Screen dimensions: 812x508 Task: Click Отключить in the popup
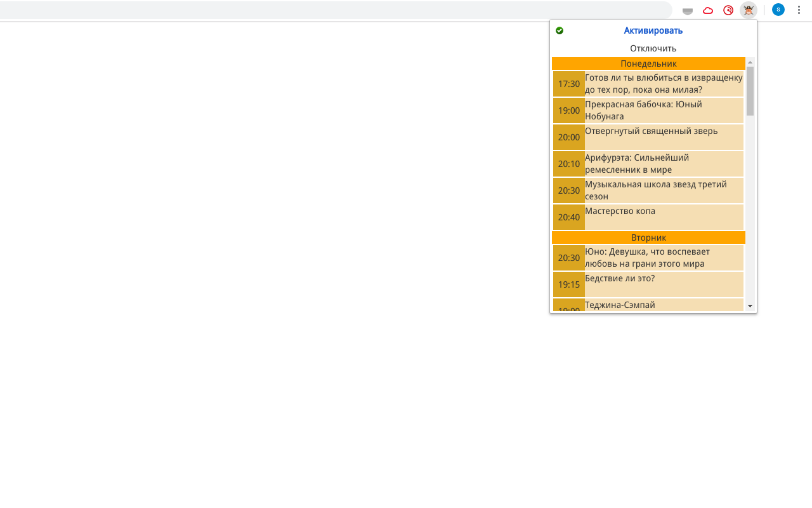[x=653, y=48]
